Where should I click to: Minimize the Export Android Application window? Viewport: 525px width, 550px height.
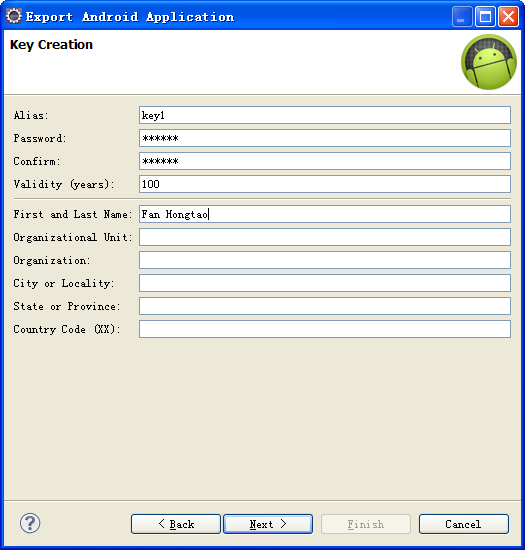coord(462,16)
